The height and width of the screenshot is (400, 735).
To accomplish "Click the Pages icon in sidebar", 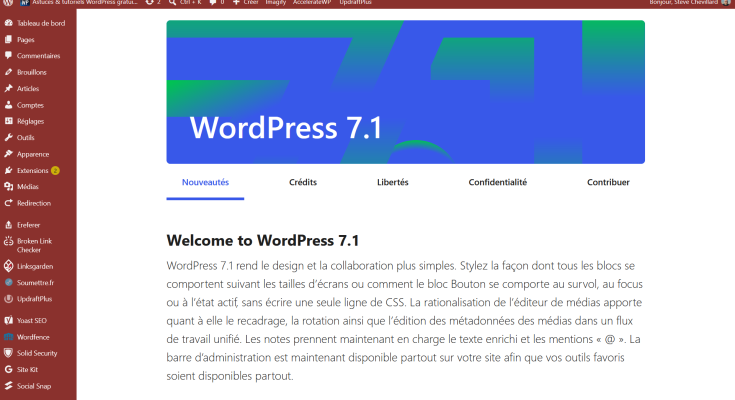I will tap(8, 39).
